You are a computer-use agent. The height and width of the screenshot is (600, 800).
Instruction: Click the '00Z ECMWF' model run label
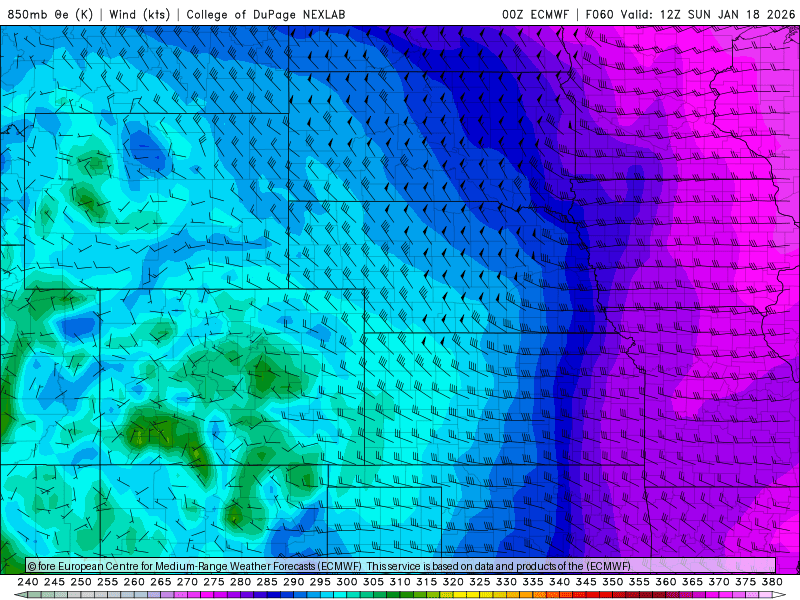tap(535, 14)
